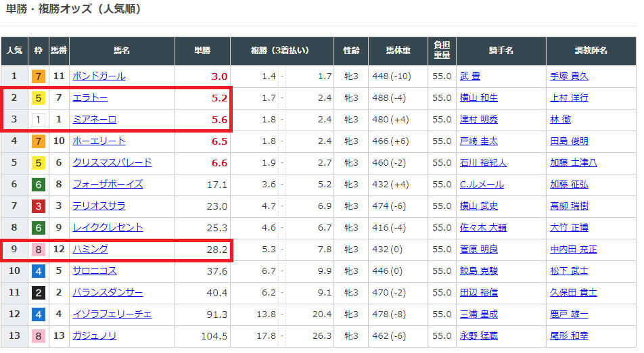
Task: Open jockey 戸崎 圭太 page
Action: pyautogui.click(x=478, y=141)
